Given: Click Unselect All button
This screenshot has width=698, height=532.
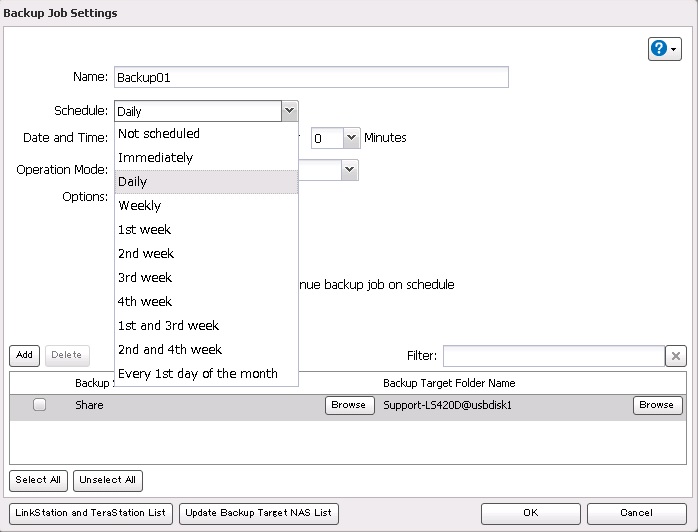Looking at the screenshot, I should (108, 480).
